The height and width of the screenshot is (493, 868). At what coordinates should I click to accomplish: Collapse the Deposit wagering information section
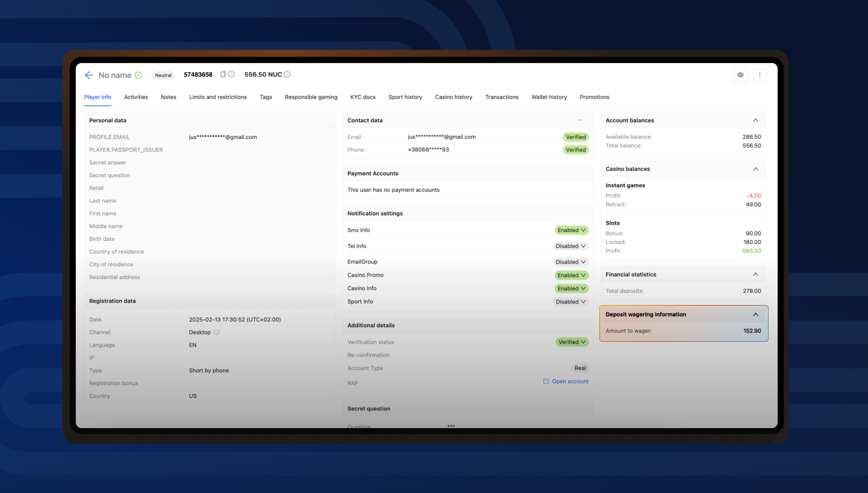[755, 315]
